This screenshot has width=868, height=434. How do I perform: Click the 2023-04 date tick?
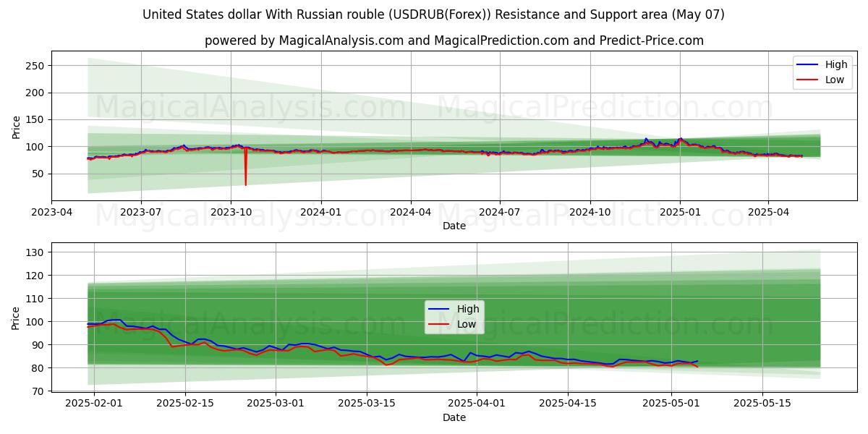tap(51, 213)
